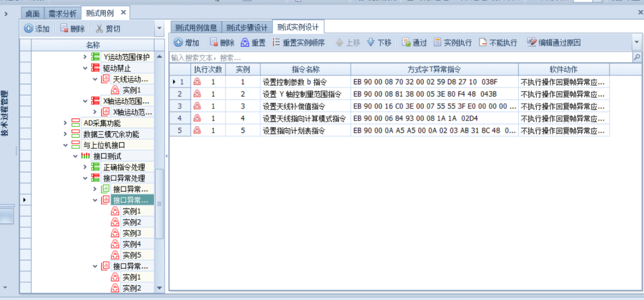Click the search text input field
644x300 pixels.
click(400, 57)
